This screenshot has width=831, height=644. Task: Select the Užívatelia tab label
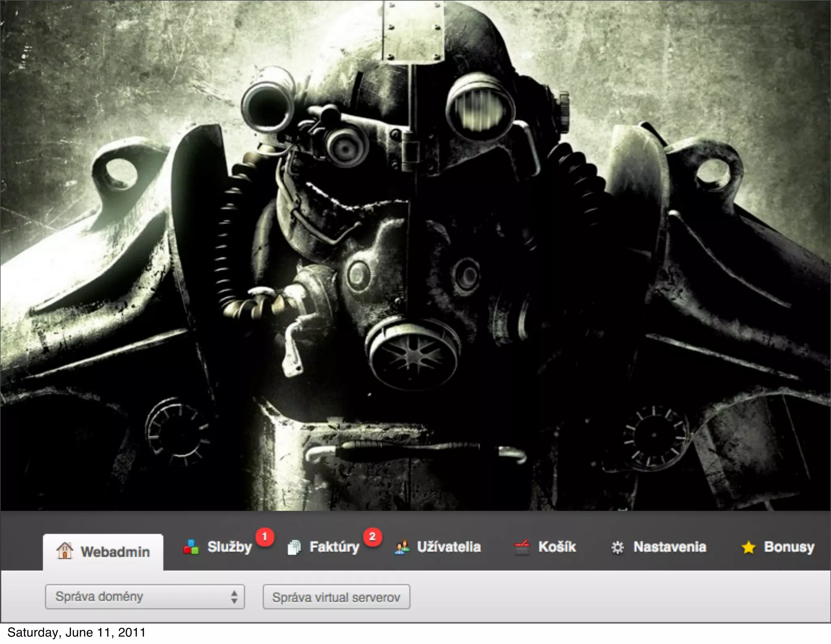tap(449, 547)
